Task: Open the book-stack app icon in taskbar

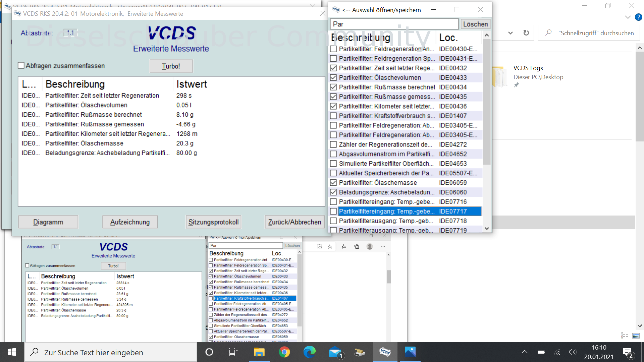Action: pos(360,352)
